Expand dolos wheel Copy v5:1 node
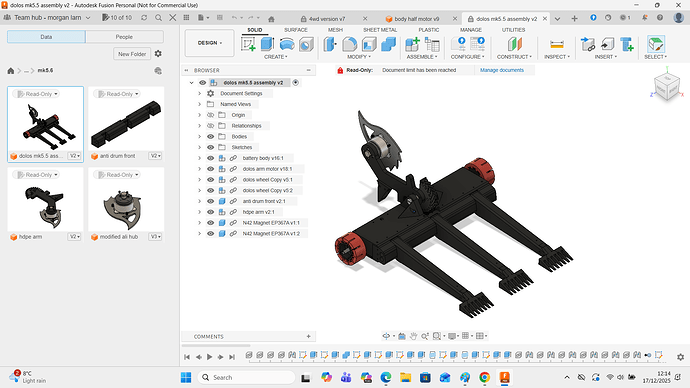The image size is (690, 388). [x=199, y=179]
